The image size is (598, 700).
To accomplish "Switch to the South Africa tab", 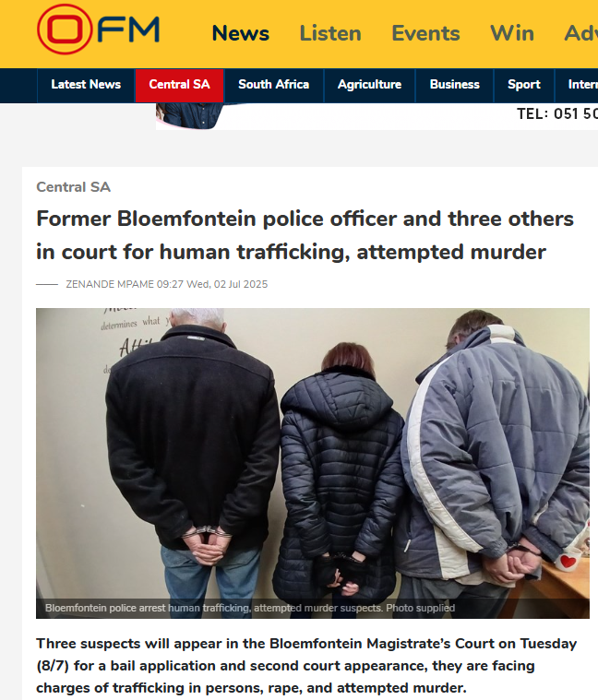I will click(x=274, y=85).
